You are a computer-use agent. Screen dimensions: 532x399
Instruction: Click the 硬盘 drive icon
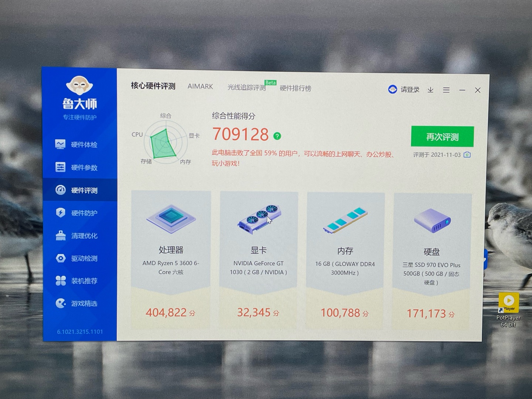tap(432, 221)
